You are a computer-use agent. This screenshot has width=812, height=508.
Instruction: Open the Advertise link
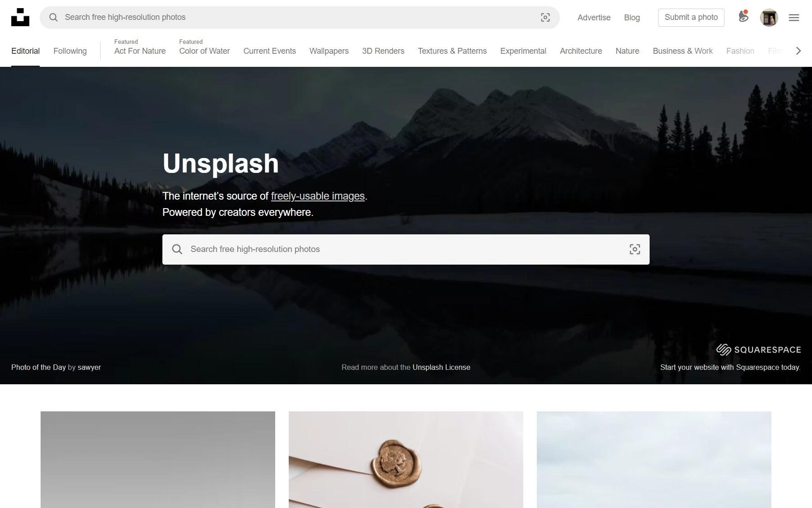594,18
